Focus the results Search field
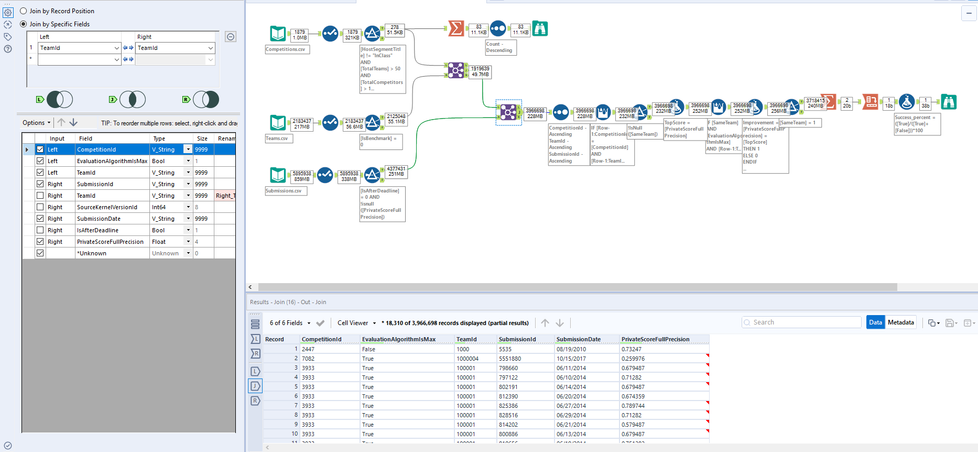 pos(801,323)
